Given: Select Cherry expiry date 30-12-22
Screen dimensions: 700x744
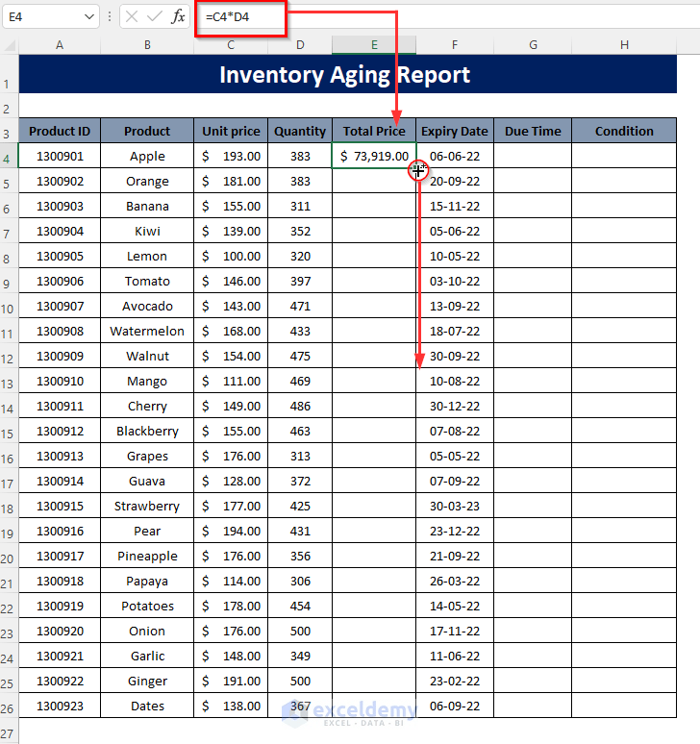Looking at the screenshot, I should click(455, 406).
